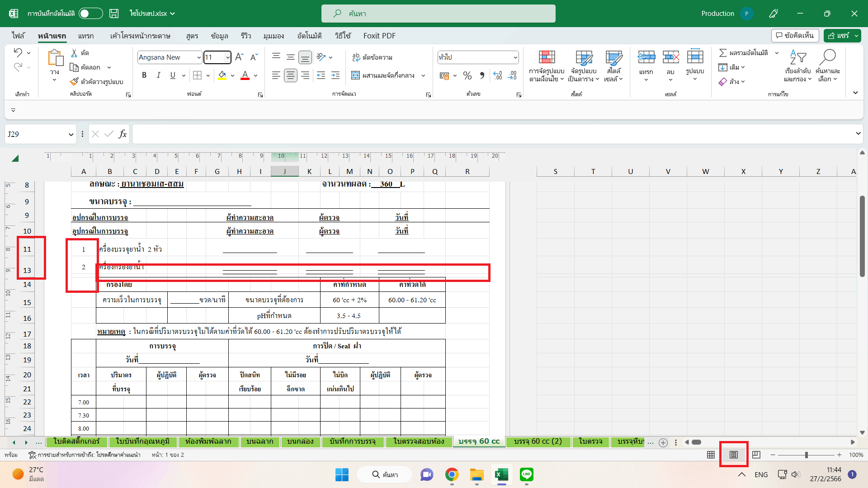Expand the Name Box dropdown arrow

tap(71, 134)
